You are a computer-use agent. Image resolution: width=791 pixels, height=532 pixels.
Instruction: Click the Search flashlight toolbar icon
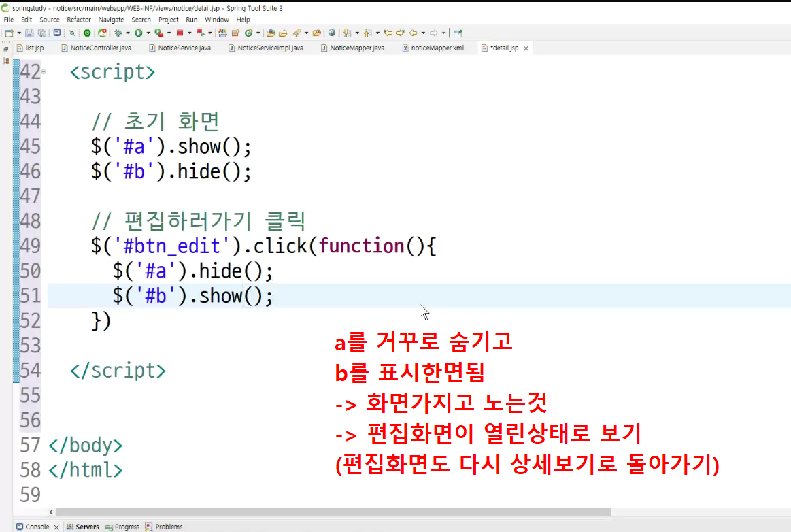[297, 33]
